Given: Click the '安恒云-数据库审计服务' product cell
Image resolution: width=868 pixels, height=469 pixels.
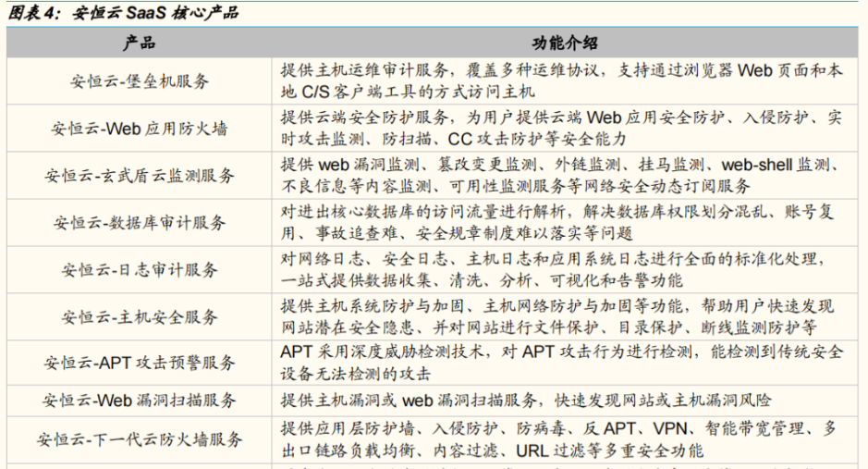Looking at the screenshot, I should (x=139, y=223).
